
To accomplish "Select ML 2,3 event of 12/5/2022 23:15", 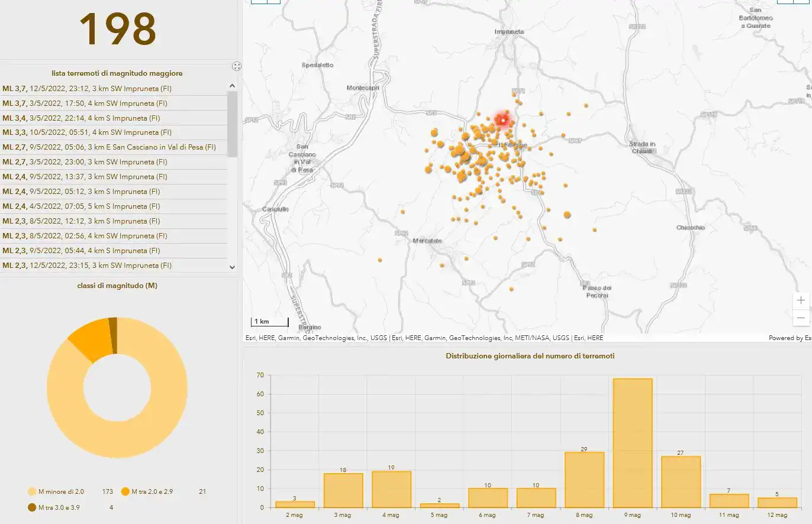I will pos(114,266).
